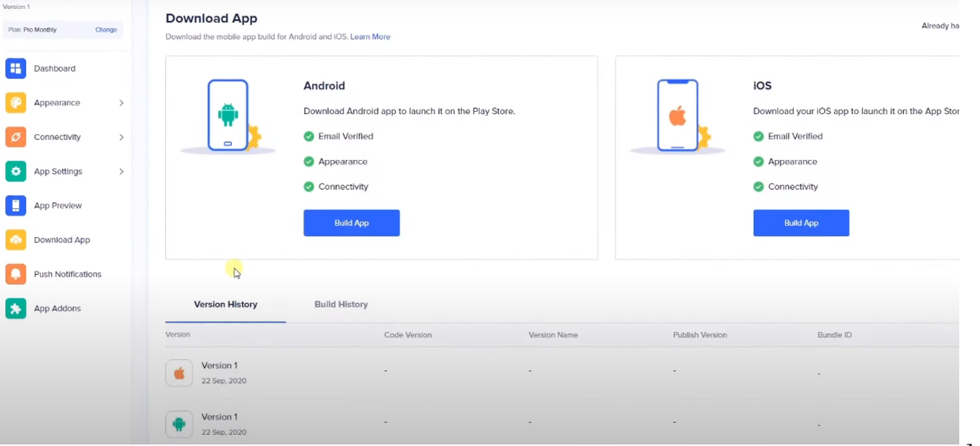This screenshot has height=446, width=980.
Task: Click the App Preview phone icon
Action: coord(16,206)
